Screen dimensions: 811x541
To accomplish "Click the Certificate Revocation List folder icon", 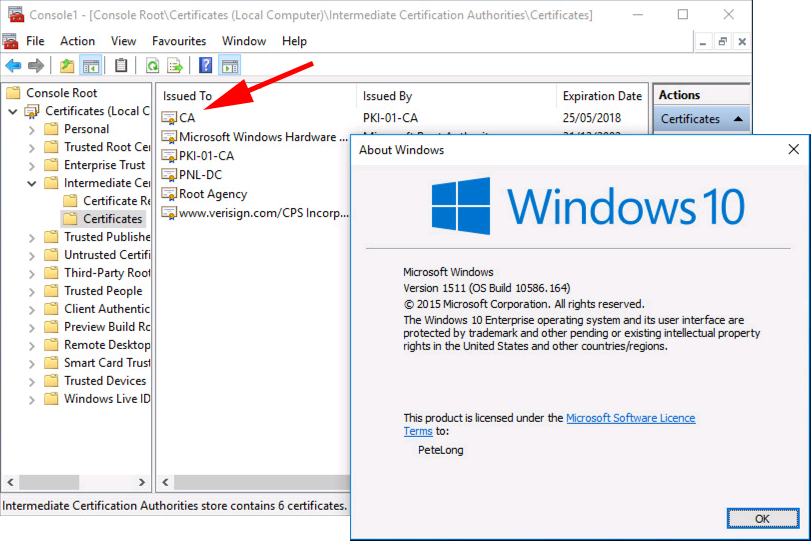I will 70,201.
